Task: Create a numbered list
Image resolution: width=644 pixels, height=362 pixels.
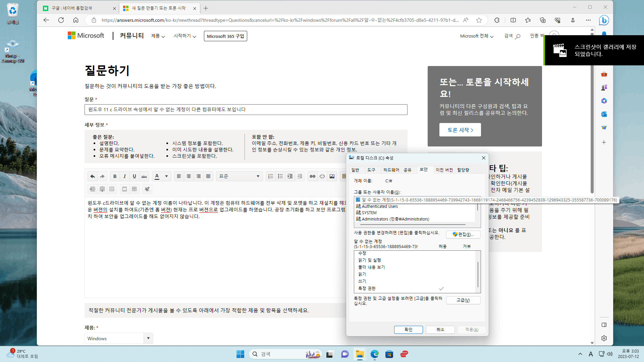Action: 271,176
